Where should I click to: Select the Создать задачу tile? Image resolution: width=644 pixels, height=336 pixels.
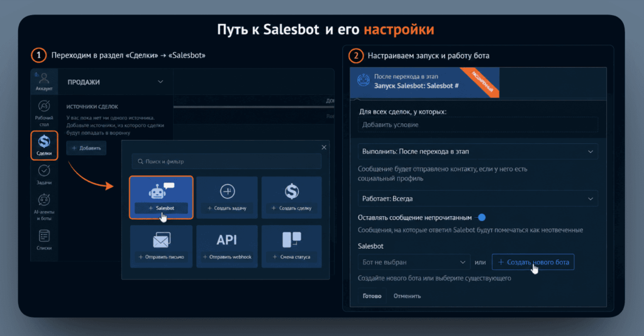227,197
